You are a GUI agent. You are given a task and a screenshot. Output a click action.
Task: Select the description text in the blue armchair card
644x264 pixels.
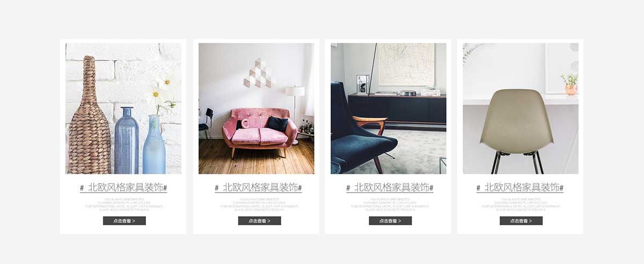[x=390, y=204]
